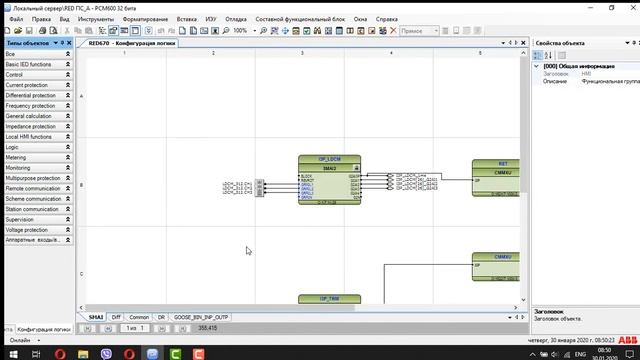This screenshot has height=360, width=640.
Task: Click the categorized view icon in properties
Action: click(538, 55)
